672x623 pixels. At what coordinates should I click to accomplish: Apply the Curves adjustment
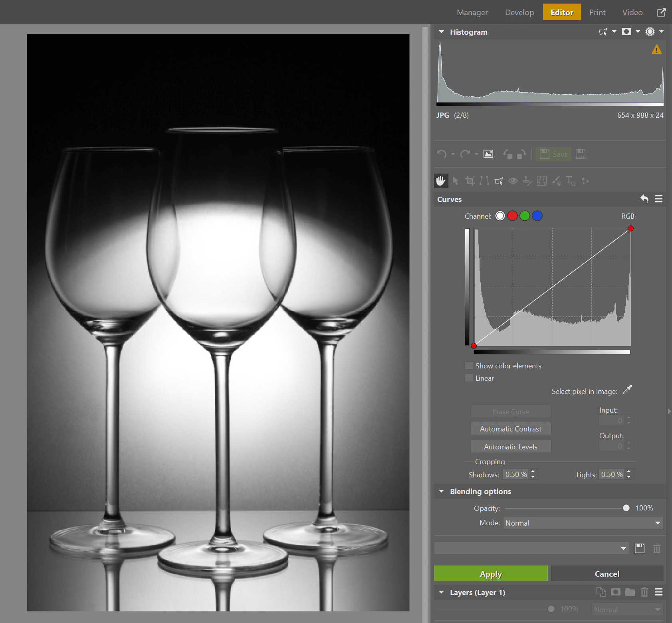[x=491, y=574]
